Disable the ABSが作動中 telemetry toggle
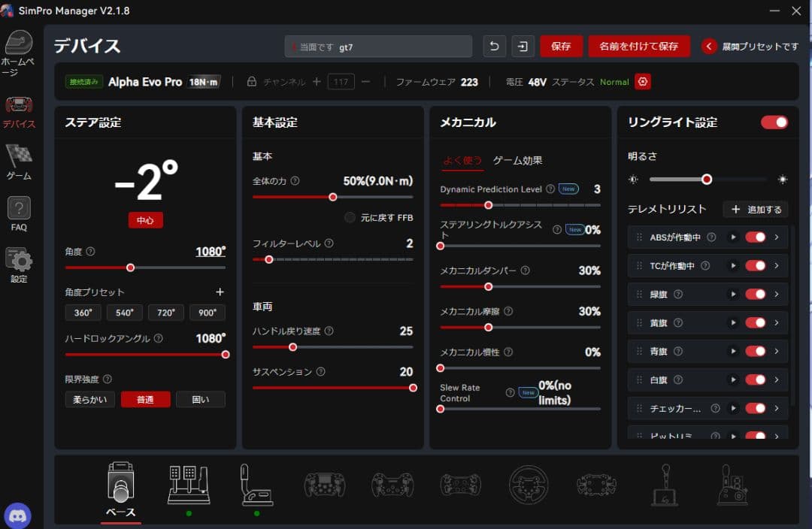 tap(757, 236)
